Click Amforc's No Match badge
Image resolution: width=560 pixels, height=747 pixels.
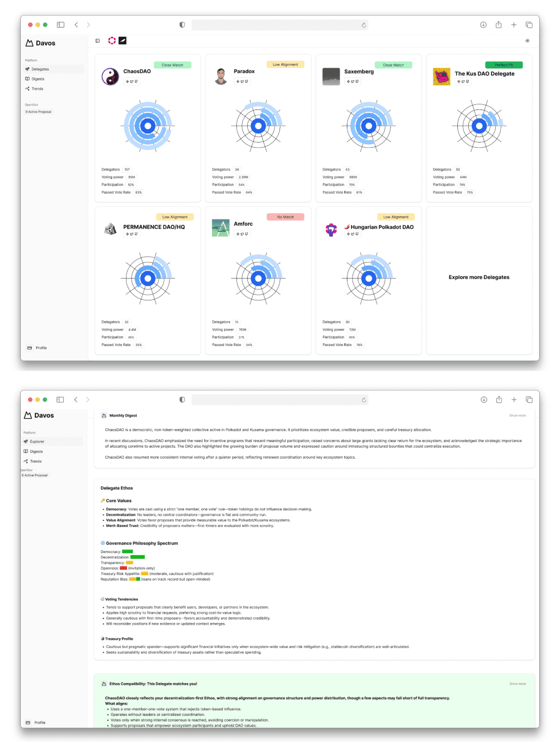285,217
